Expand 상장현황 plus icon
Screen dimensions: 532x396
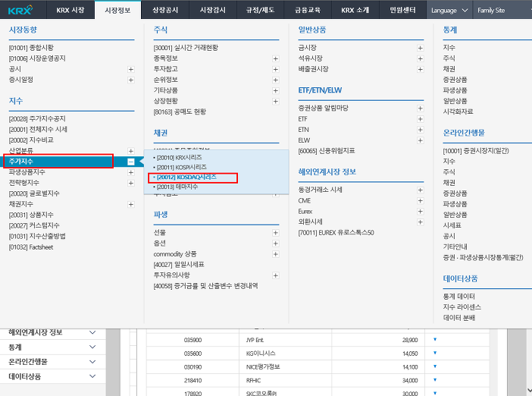point(276,101)
